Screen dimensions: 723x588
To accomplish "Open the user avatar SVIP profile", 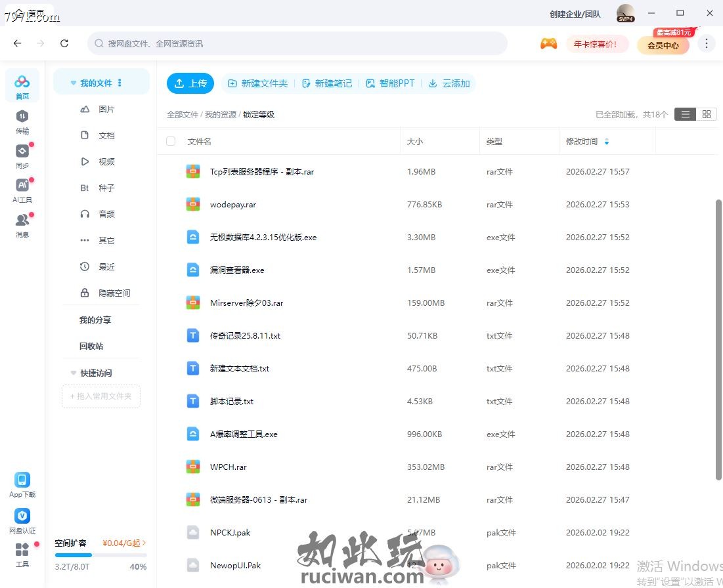I will point(626,13).
